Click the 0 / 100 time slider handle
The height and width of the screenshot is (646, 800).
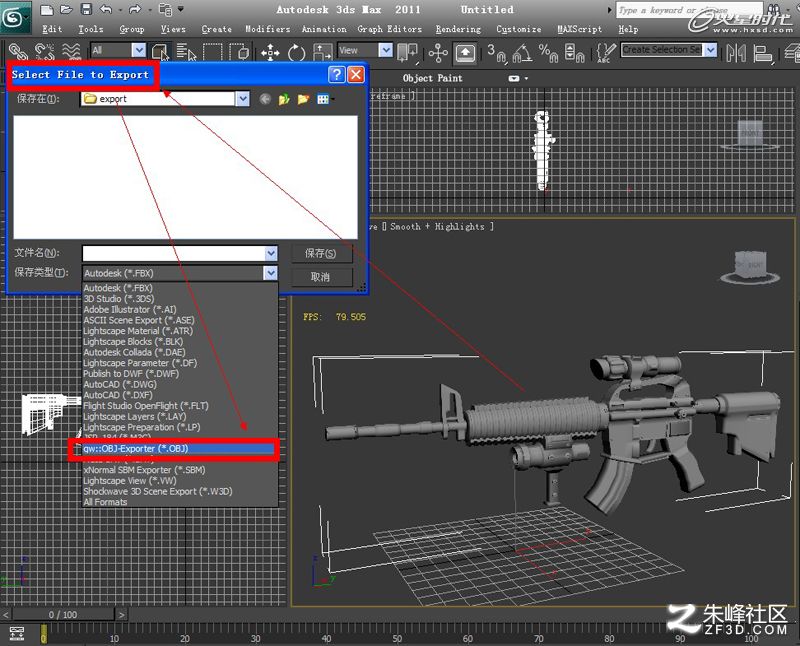(x=63, y=614)
